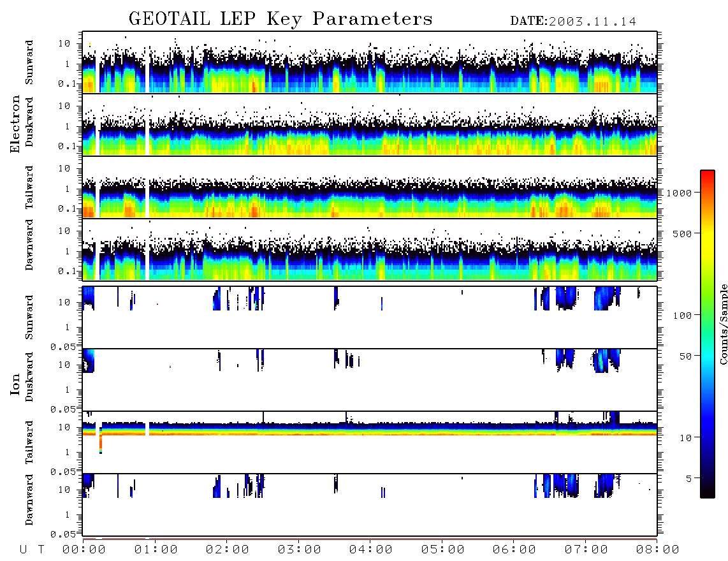Screen dimensions: 728x561
Task: Click the Ion Sunward panel label
Action: (29, 317)
